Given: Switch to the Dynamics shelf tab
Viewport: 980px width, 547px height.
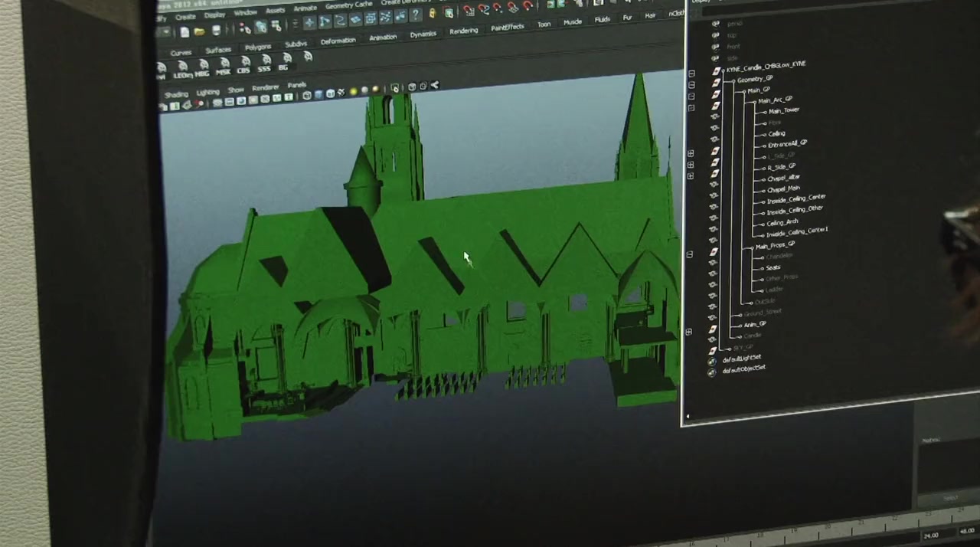Looking at the screenshot, I should point(423,34).
